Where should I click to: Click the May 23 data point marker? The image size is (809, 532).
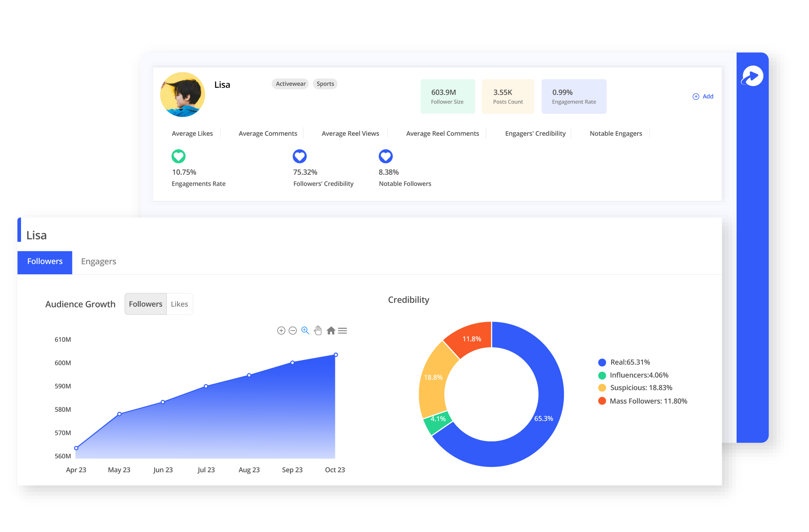coord(119,414)
